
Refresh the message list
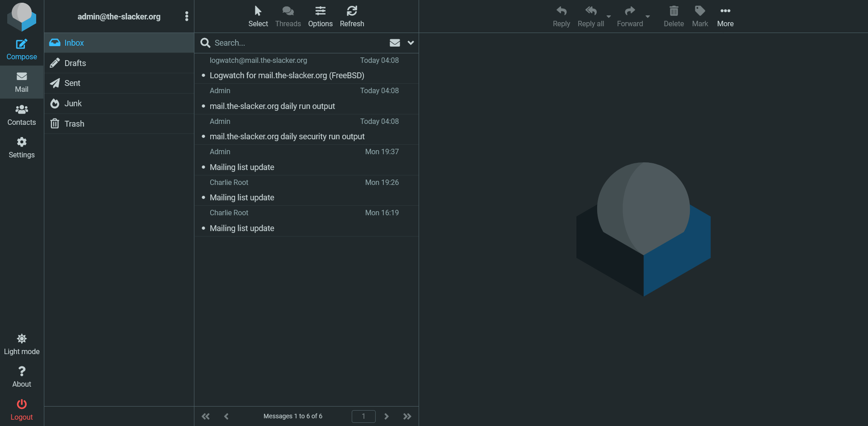tap(352, 16)
